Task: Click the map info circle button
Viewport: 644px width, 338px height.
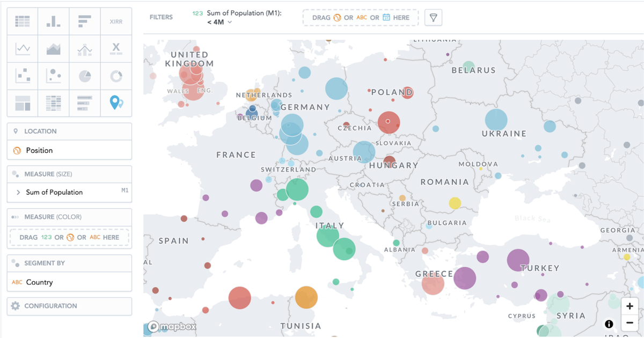Action: coord(609,324)
